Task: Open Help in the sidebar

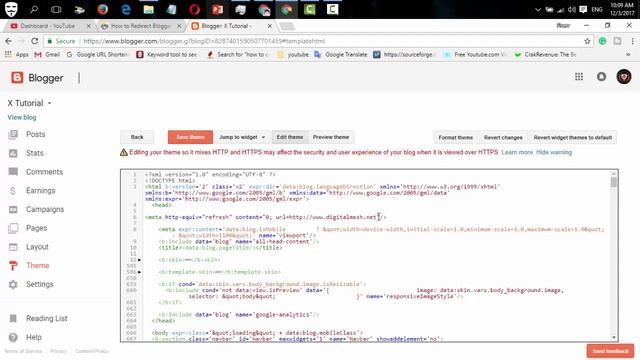Action: tap(34, 337)
